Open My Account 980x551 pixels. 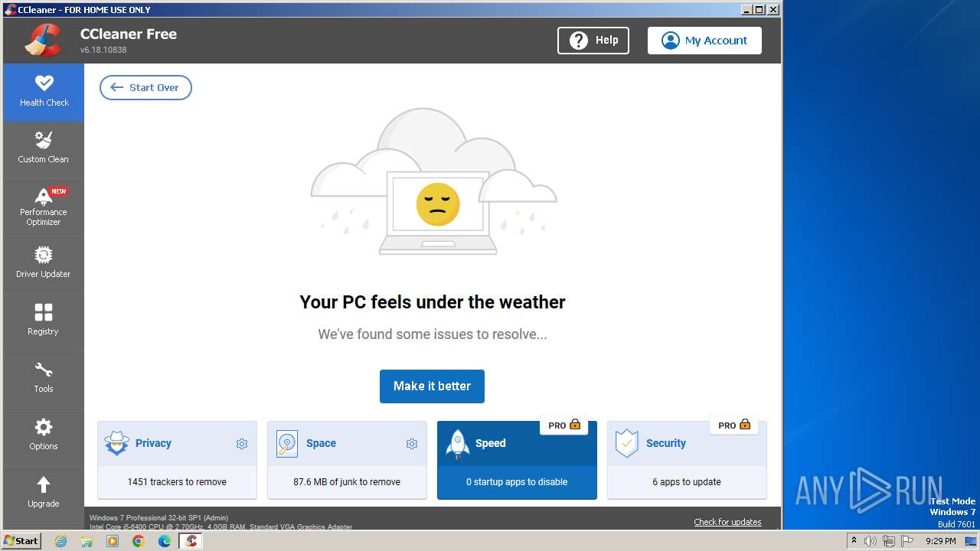pyautogui.click(x=704, y=41)
